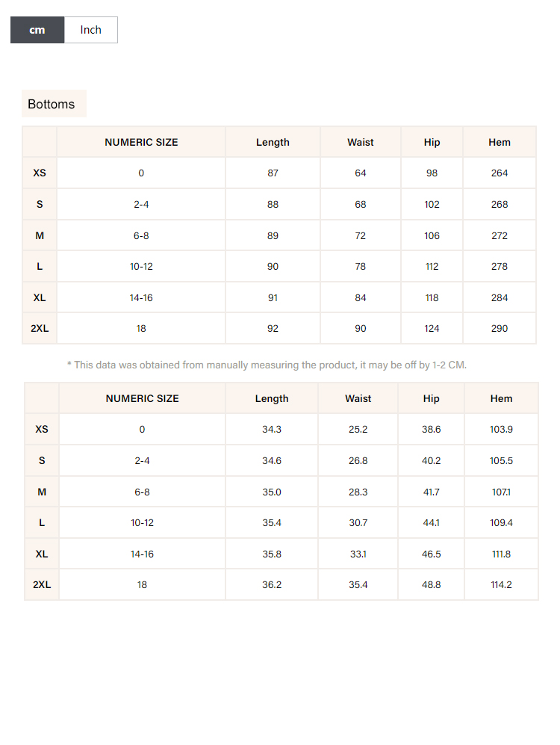Select the Waist header above value 64
Image resolution: width=560 pixels, height=745 pixels.
coord(361,142)
